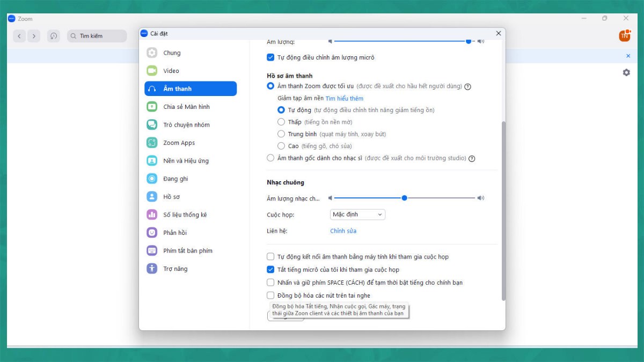Check Đồng bộ hóa các nút trên tai nghe
The height and width of the screenshot is (362, 644).
click(270, 295)
